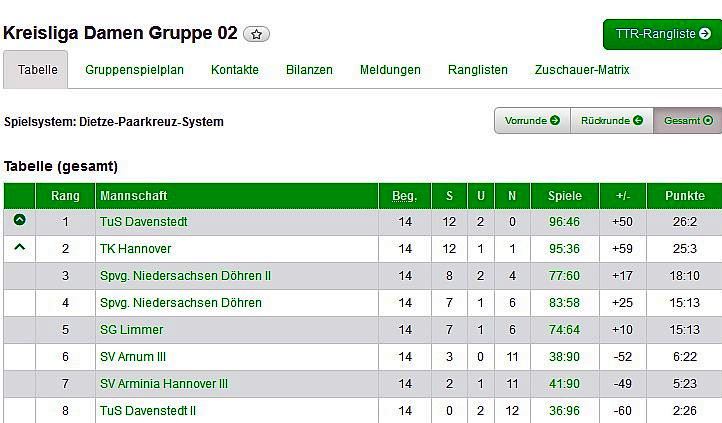Open the Ranglisten tab
Screen dimensions: 722x423
pos(478,70)
